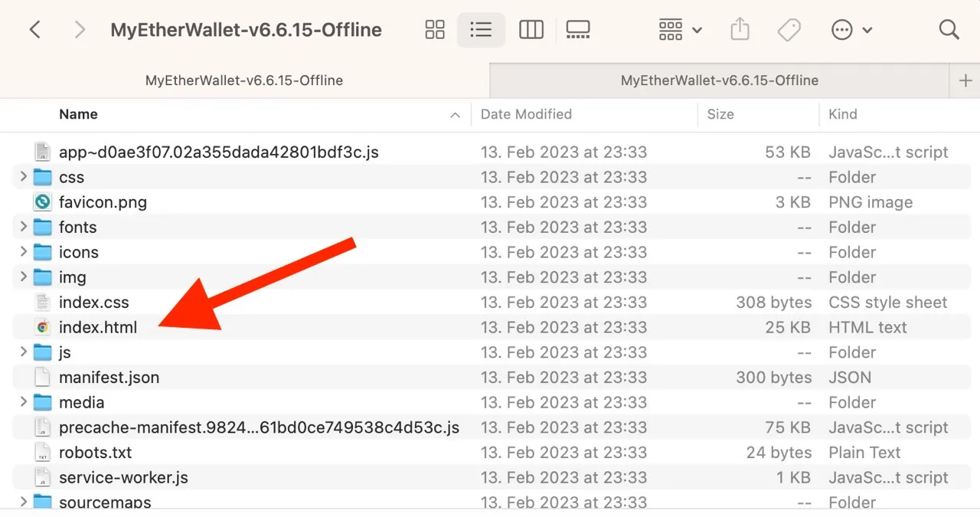Image resolution: width=980 pixels, height=517 pixels.
Task: Go back with the left chevron button
Action: pyautogui.click(x=34, y=30)
